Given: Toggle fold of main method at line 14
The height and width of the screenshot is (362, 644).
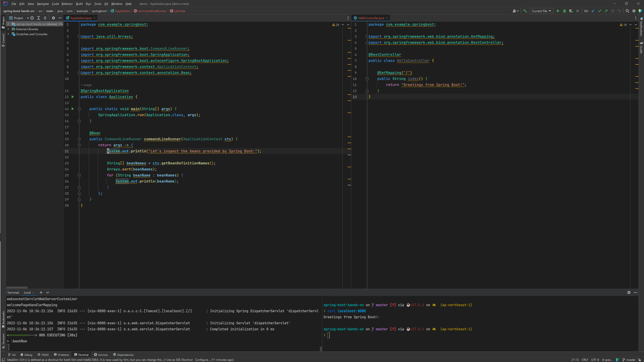Looking at the screenshot, I should (79, 109).
